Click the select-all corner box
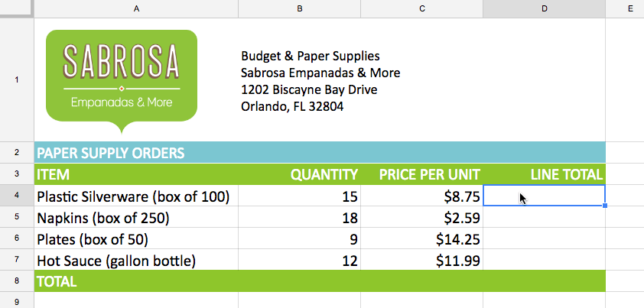Screen dimensions: 644x308 pyautogui.click(x=17, y=8)
